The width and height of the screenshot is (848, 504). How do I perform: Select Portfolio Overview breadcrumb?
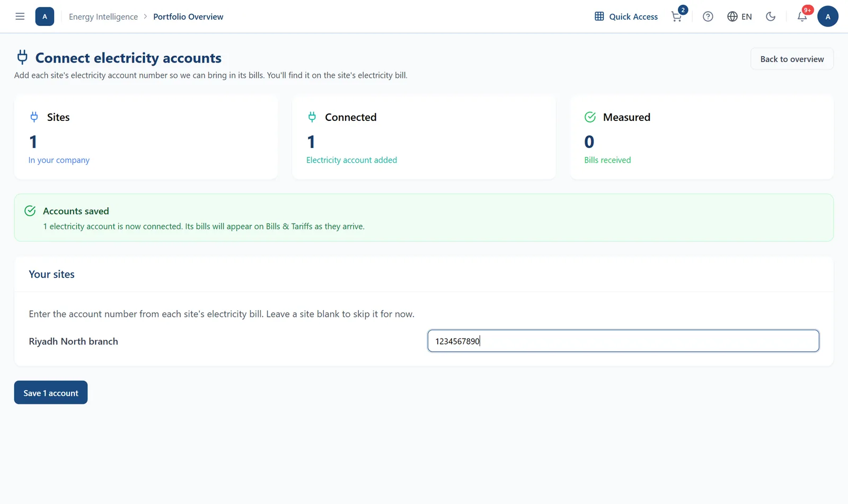click(x=188, y=16)
